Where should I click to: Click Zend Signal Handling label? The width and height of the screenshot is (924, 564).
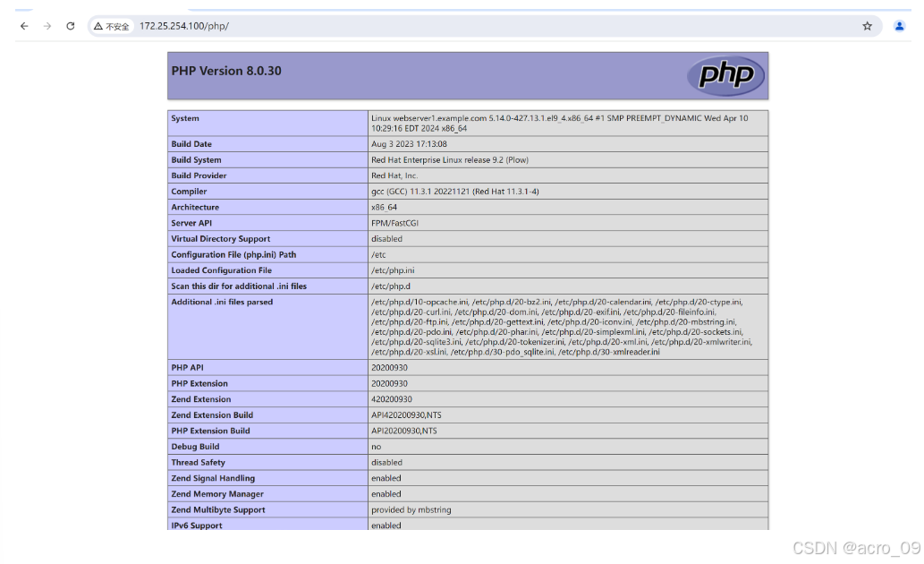click(x=213, y=478)
